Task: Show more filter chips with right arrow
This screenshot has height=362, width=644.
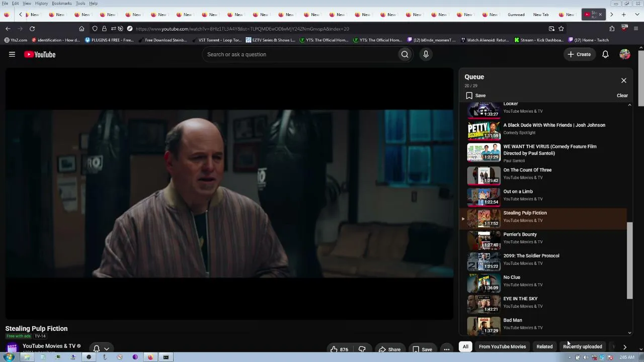Action: [625, 347]
